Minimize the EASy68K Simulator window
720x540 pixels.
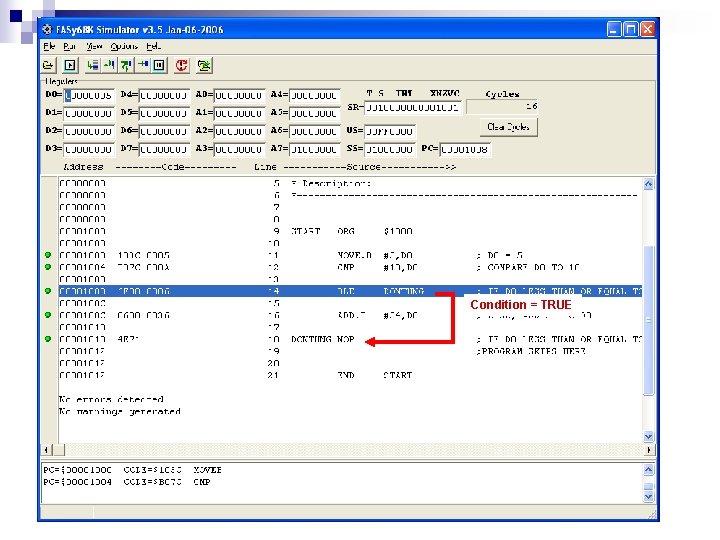[x=613, y=29]
